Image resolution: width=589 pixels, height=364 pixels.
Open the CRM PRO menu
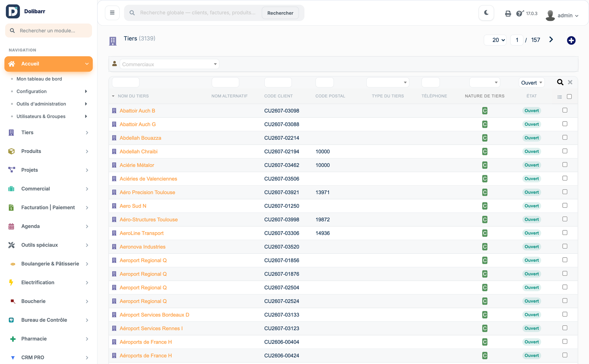coord(48,357)
